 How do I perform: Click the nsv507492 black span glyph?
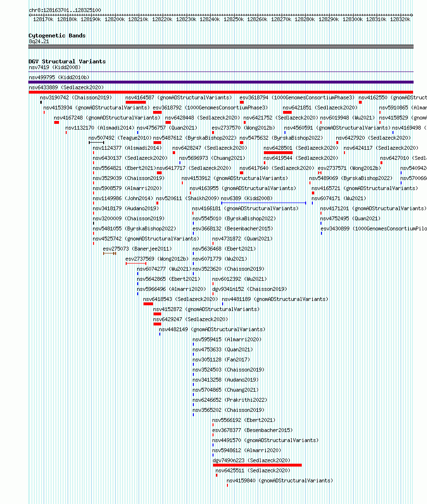tap(96, 143)
